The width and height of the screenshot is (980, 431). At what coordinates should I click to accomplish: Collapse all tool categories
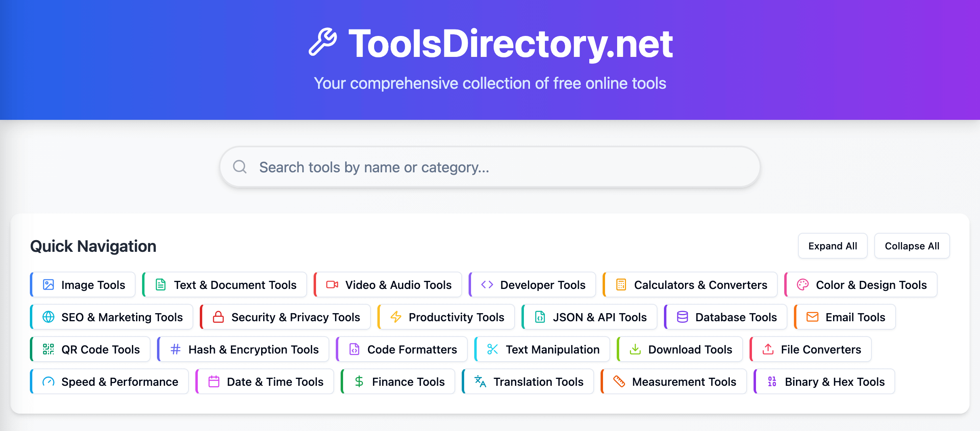[x=912, y=246]
